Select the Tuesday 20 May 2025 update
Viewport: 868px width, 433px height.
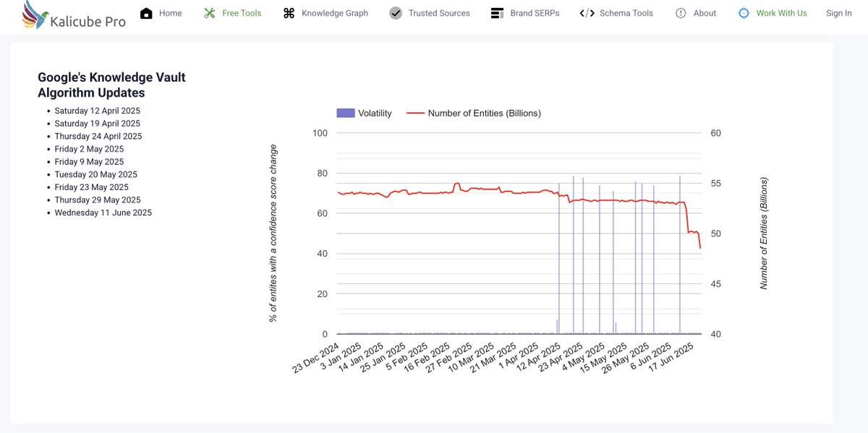(x=96, y=174)
